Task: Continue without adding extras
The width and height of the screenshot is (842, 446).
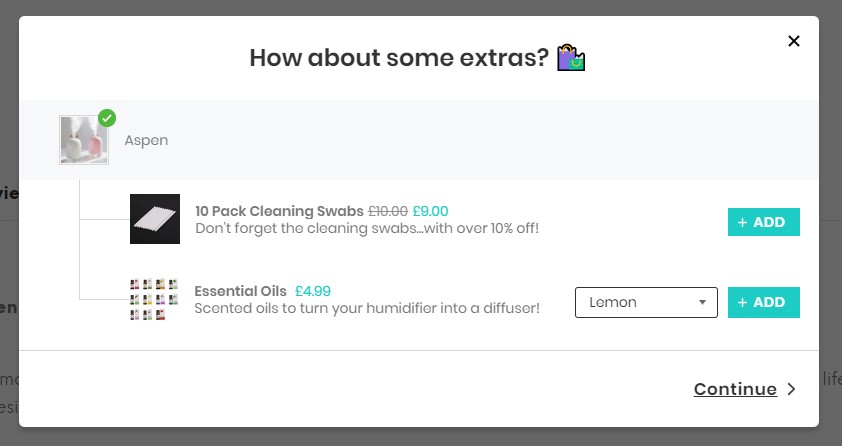Action: (x=735, y=389)
